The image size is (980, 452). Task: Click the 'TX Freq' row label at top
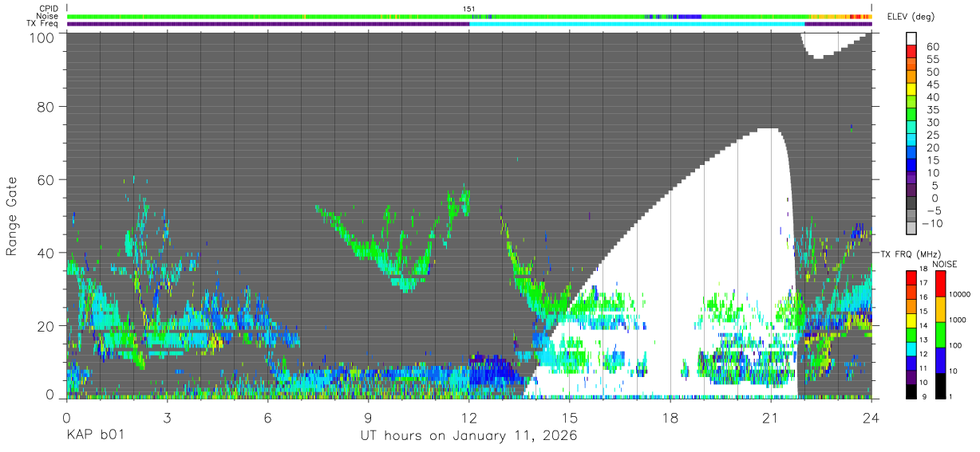44,23
